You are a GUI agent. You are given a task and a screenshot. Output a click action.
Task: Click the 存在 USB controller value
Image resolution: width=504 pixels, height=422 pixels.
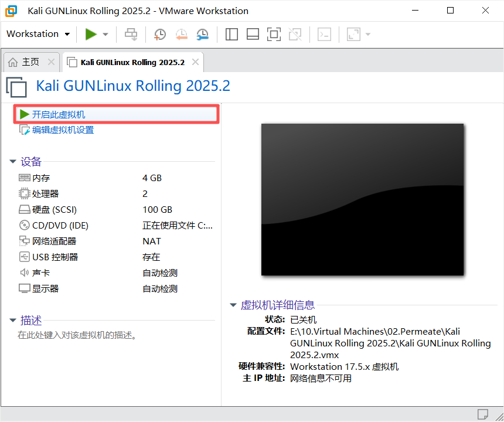(x=151, y=257)
